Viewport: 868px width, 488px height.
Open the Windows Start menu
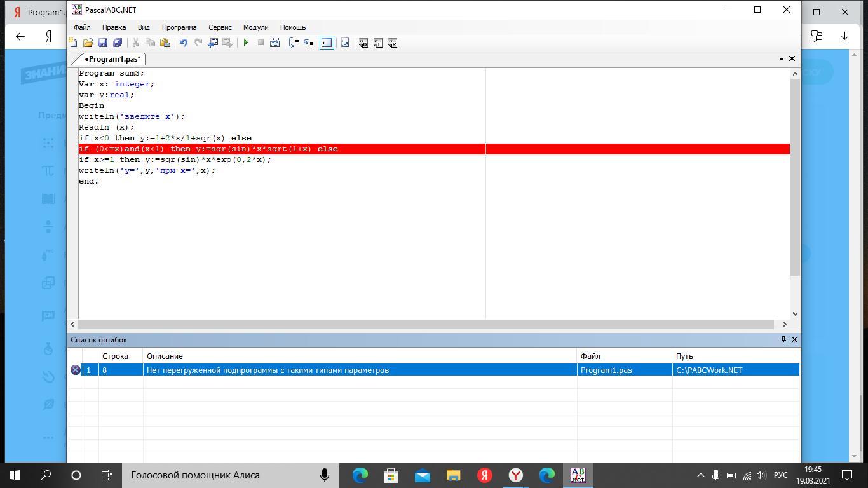tap(15, 475)
